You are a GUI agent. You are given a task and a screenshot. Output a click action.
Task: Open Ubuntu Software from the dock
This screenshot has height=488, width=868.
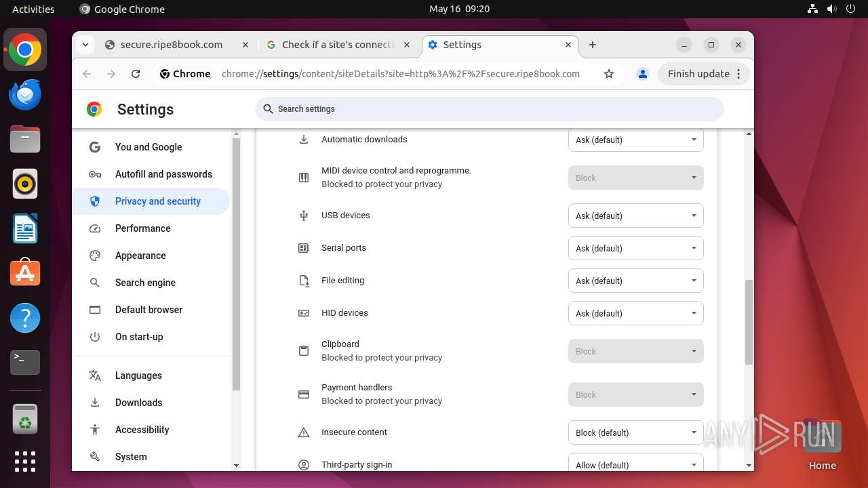click(25, 273)
